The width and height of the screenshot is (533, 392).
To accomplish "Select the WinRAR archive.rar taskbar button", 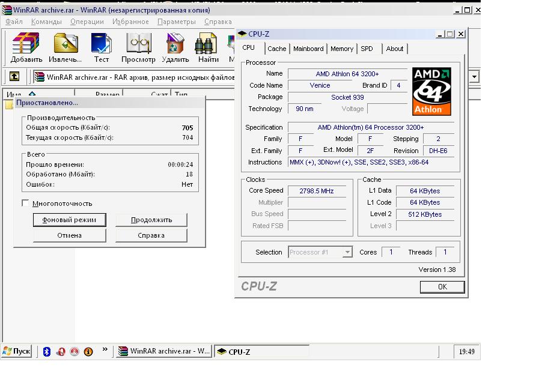I will click(164, 351).
